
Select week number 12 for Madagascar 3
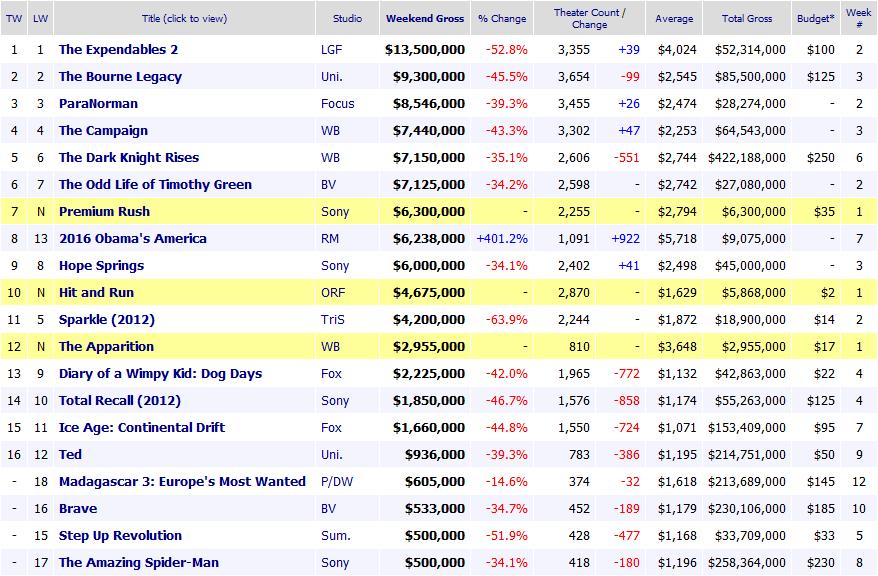[859, 481]
